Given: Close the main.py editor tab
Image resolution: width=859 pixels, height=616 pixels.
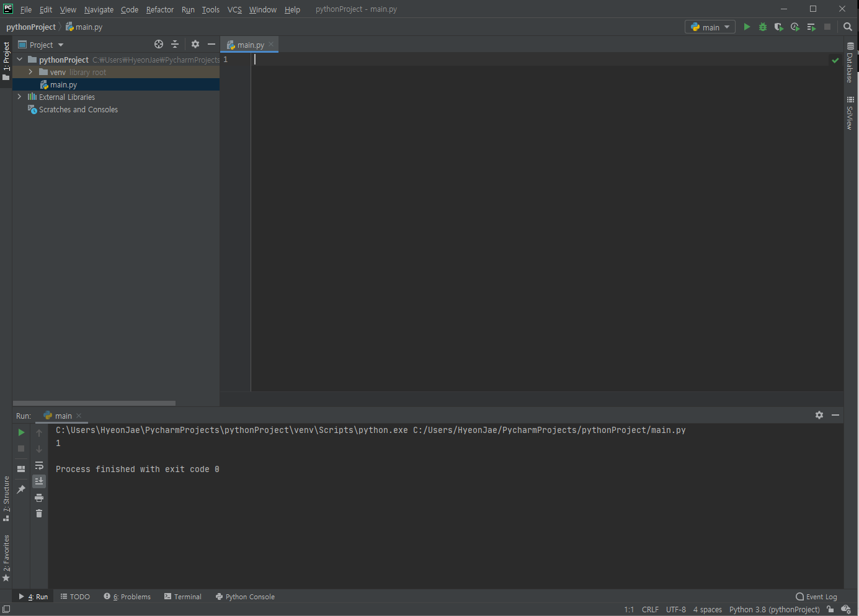Looking at the screenshot, I should point(271,44).
